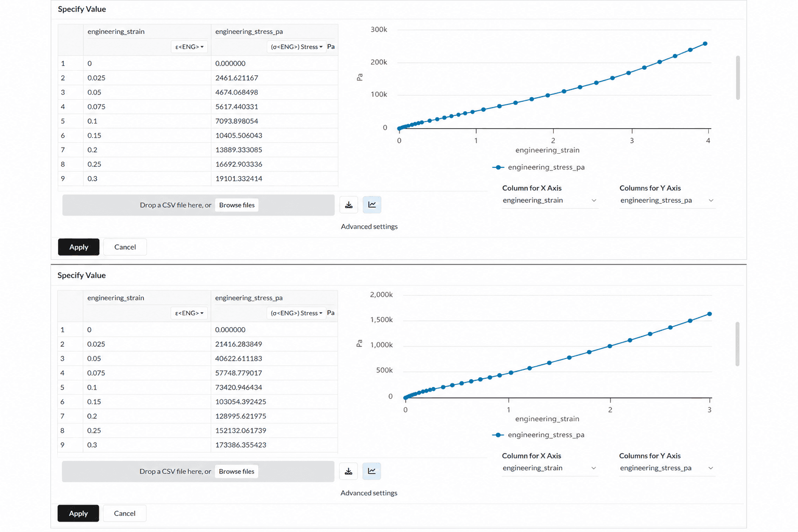The image size is (798, 532).
Task: Click Cancel in the upper panel
Action: click(125, 247)
